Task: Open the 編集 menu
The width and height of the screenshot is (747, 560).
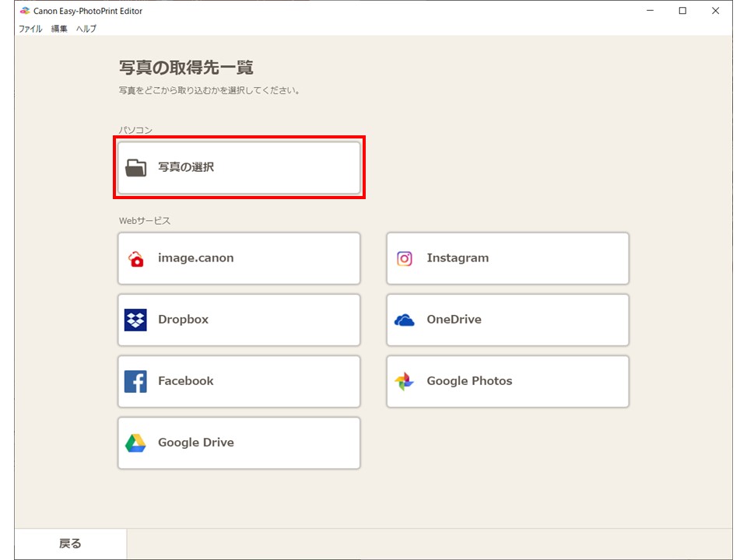Action: [x=59, y=29]
